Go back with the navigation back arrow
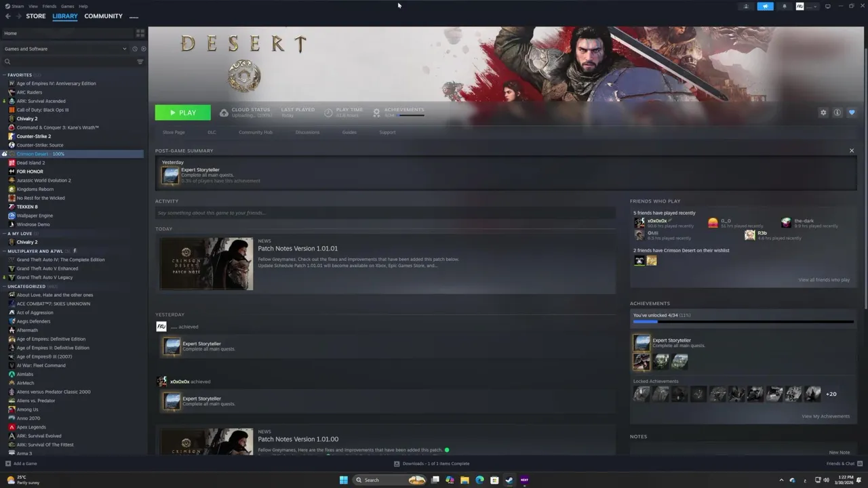Screen dimensions: 868x488 [x=8, y=16]
